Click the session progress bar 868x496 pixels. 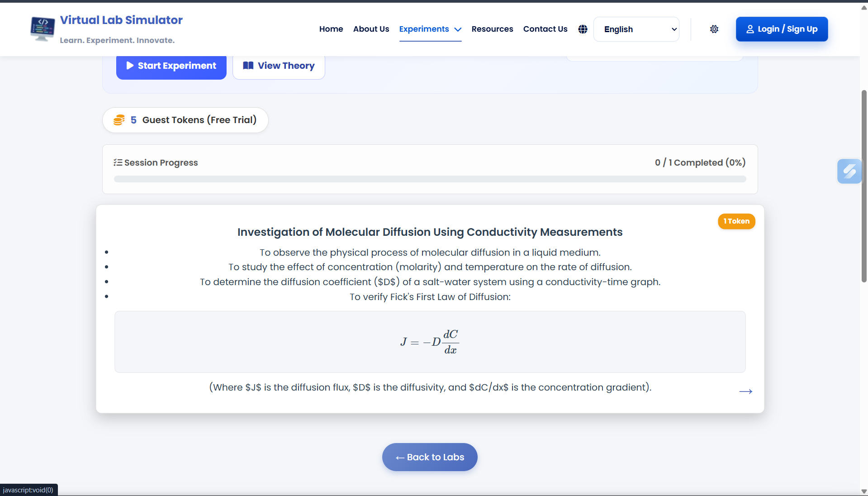coord(430,179)
